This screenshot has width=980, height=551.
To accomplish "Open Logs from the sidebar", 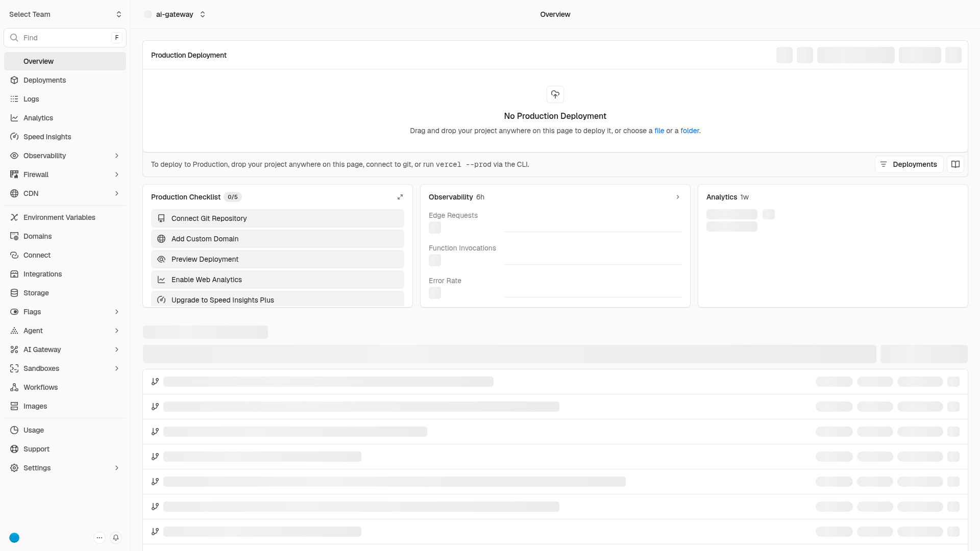I will 65,99.
